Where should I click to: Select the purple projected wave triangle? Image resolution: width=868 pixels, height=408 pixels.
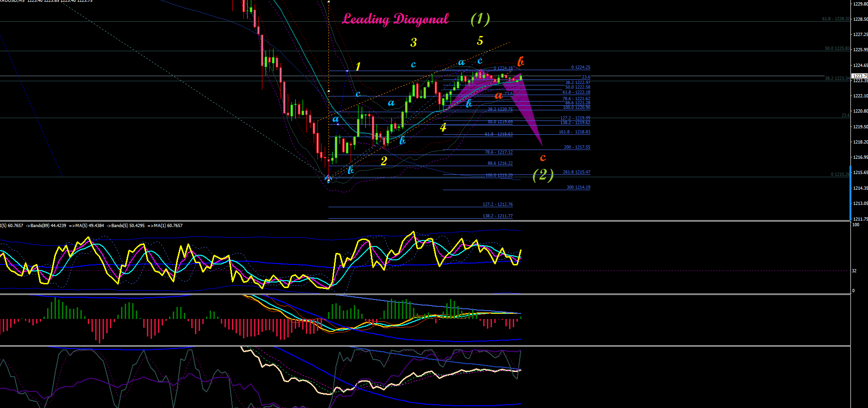click(x=528, y=109)
